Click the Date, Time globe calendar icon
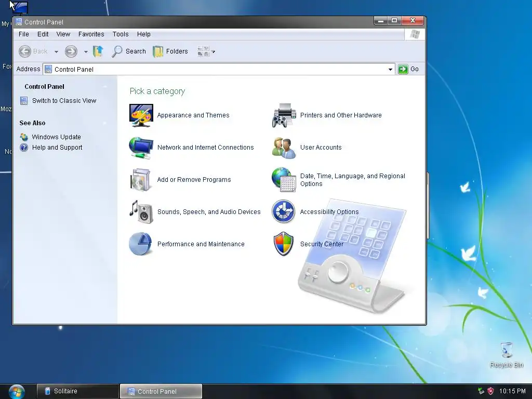The width and height of the screenshot is (532, 399). [284, 180]
